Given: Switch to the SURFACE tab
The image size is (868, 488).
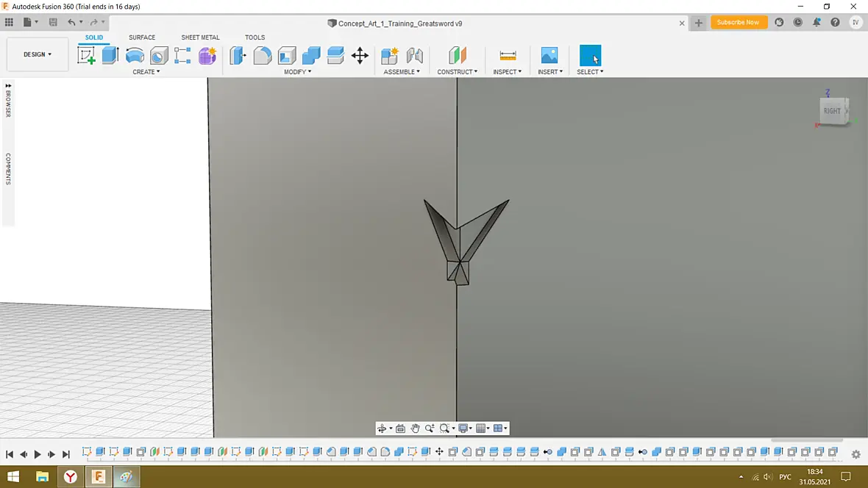Looking at the screenshot, I should (142, 37).
